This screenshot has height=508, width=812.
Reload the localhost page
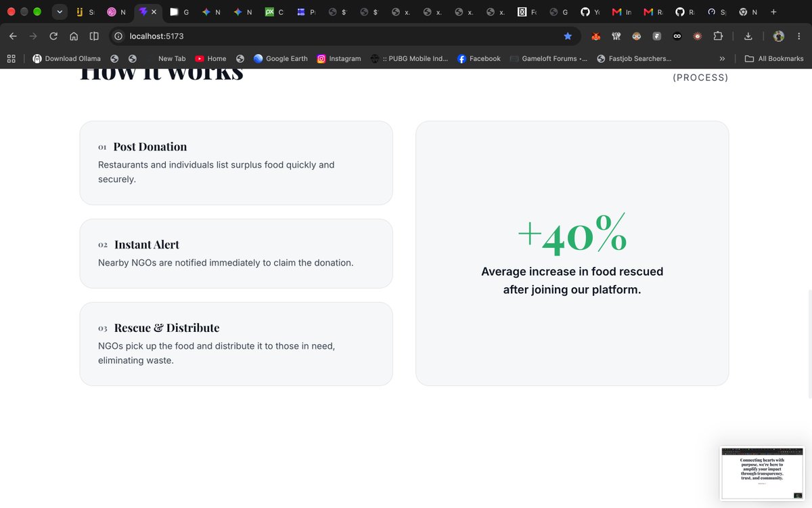pyautogui.click(x=53, y=36)
